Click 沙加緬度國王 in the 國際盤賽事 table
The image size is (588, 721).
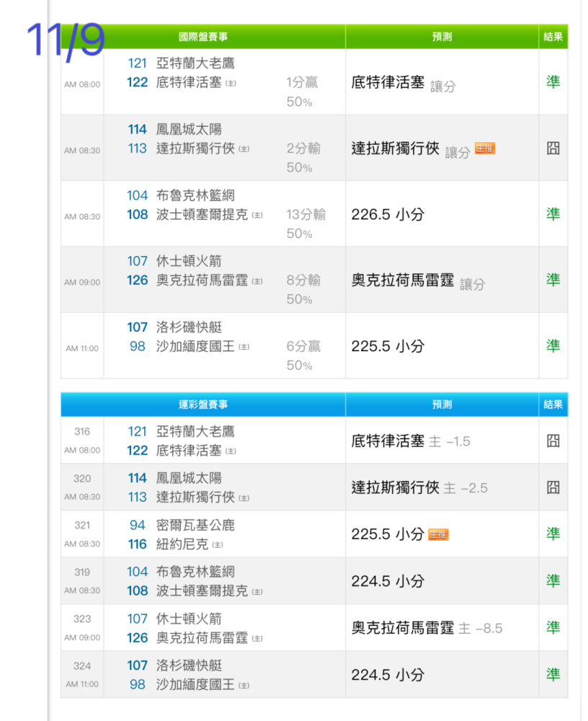[x=195, y=346]
